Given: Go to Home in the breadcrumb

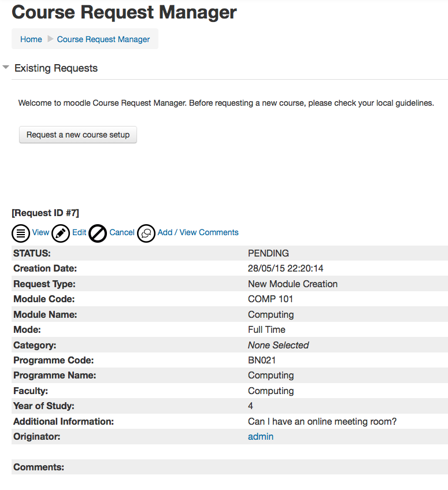Looking at the screenshot, I should pyautogui.click(x=31, y=39).
